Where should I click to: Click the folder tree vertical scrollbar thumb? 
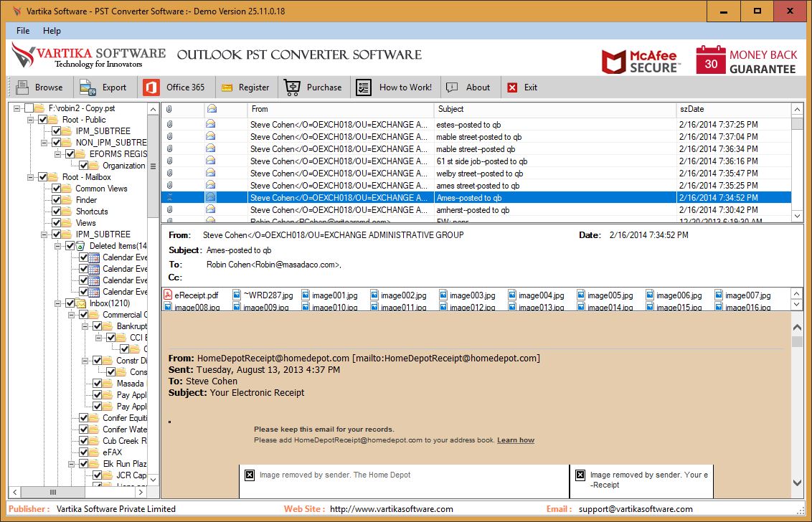coord(154,166)
